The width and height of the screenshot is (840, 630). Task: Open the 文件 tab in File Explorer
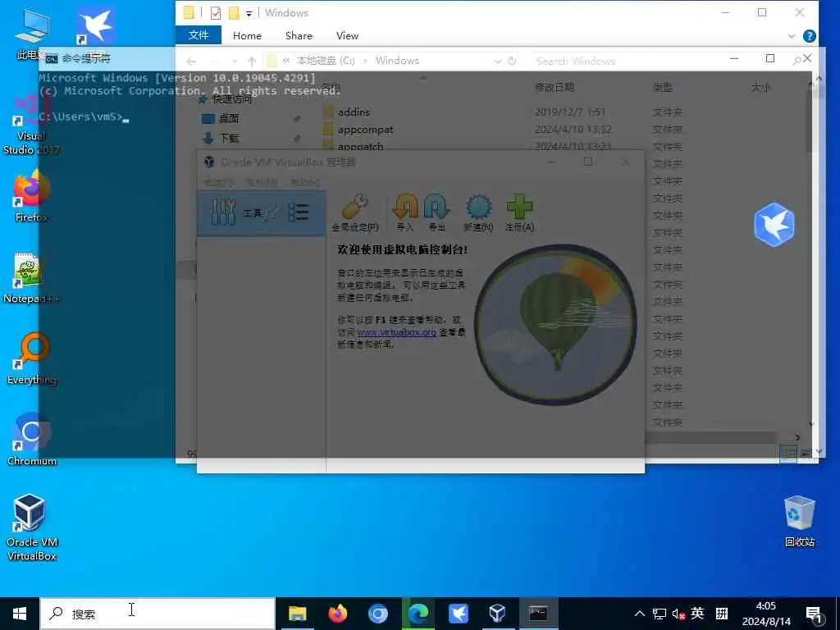tap(199, 35)
